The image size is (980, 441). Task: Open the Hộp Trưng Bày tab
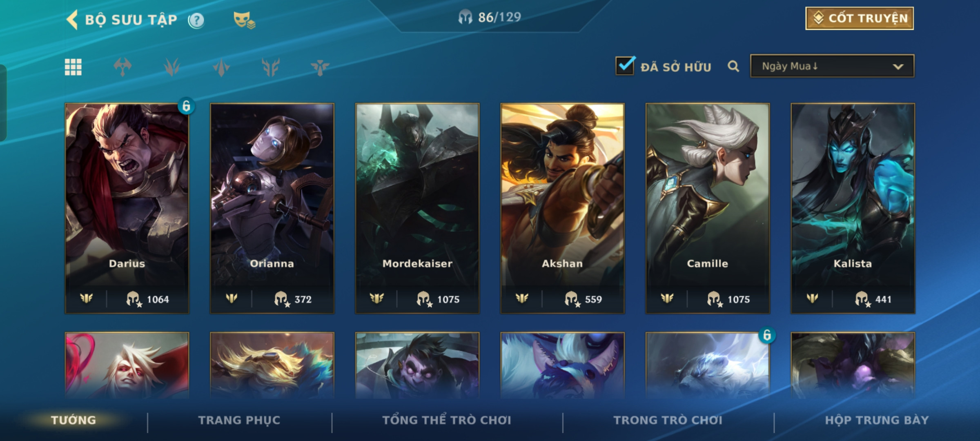tap(877, 420)
